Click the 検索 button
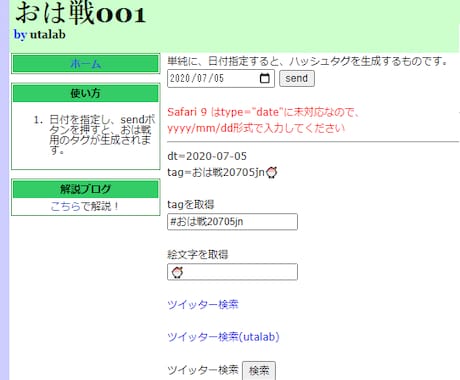This screenshot has height=380, width=460. coord(259,370)
